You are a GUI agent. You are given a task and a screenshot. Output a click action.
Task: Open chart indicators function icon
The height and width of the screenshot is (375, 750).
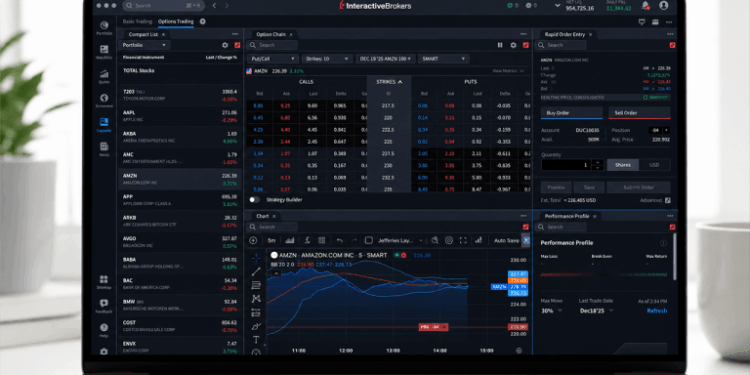307,241
